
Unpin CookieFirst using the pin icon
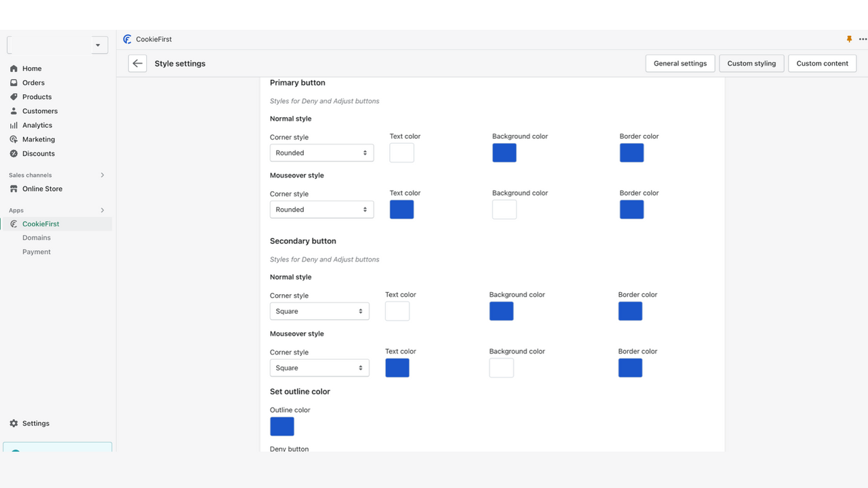849,39
